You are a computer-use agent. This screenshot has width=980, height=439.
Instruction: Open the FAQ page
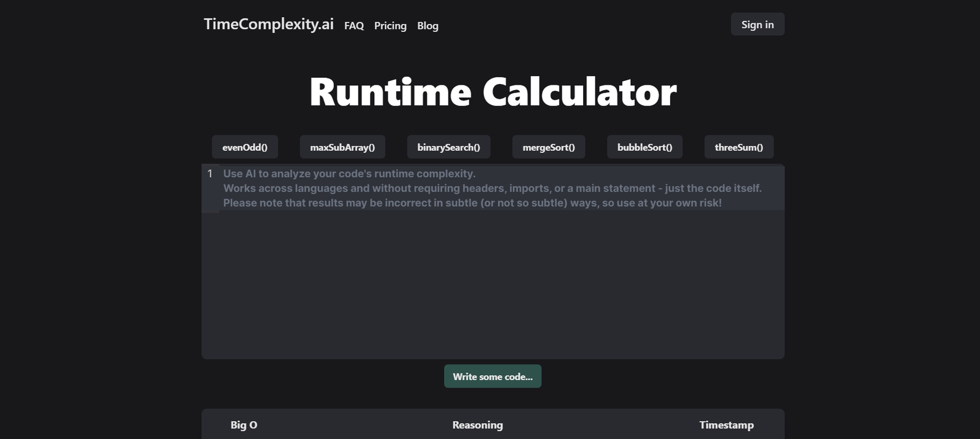coord(354,26)
